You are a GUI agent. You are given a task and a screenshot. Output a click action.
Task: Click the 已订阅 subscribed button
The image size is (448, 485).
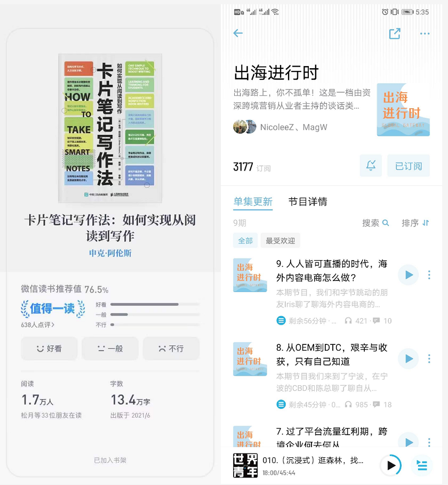(x=409, y=165)
